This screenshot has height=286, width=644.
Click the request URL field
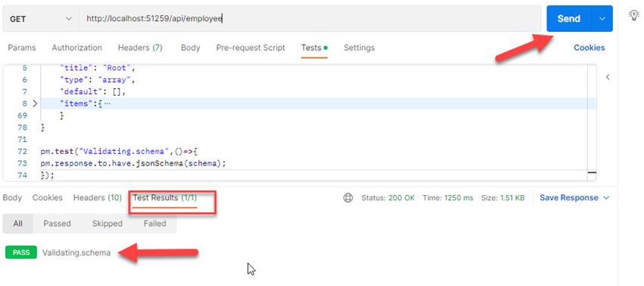(310, 19)
